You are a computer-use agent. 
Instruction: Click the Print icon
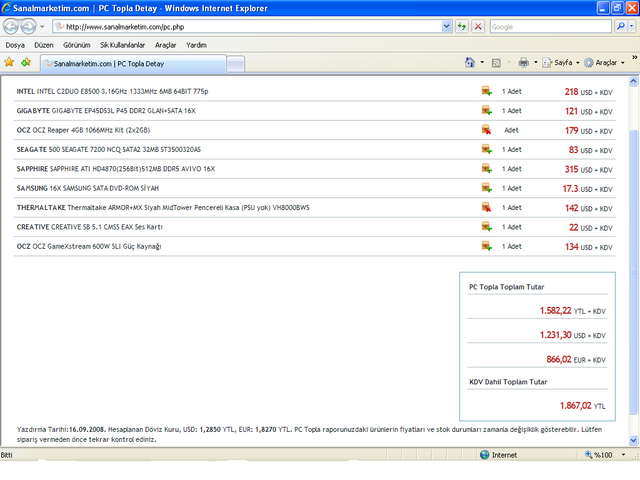point(523,62)
